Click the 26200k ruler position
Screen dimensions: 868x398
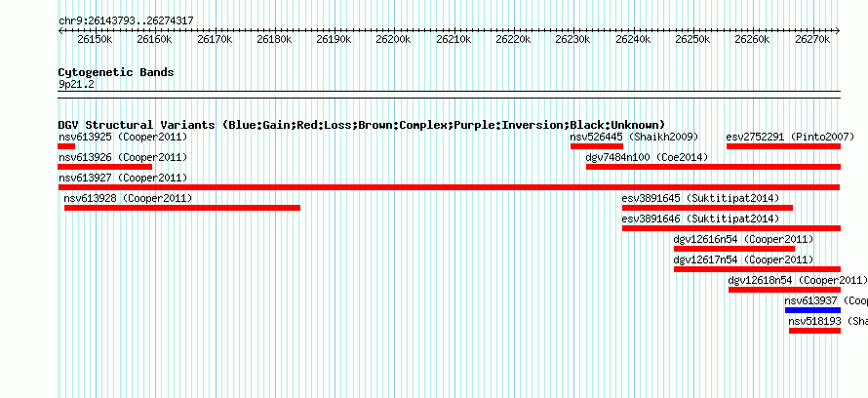tap(394, 39)
